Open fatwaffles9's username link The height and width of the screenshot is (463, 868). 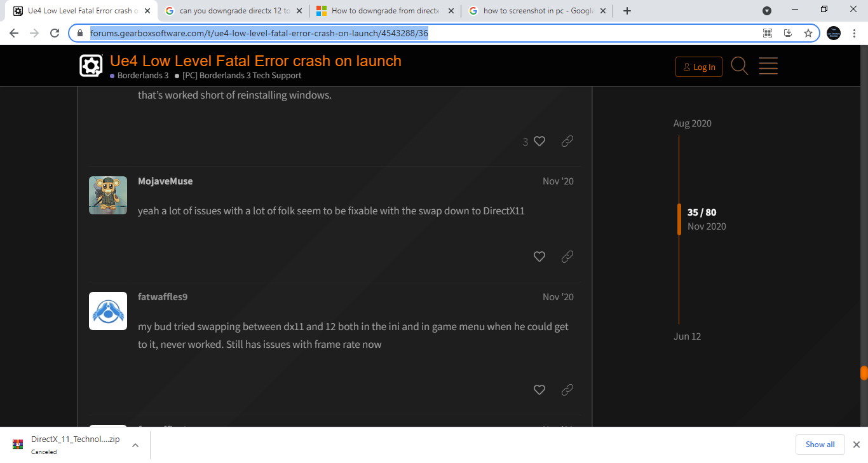pyautogui.click(x=163, y=297)
